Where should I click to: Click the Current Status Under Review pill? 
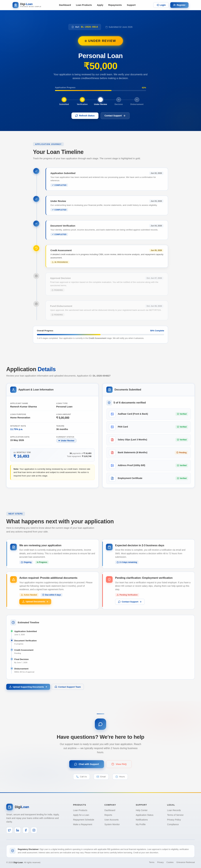click(66, 441)
